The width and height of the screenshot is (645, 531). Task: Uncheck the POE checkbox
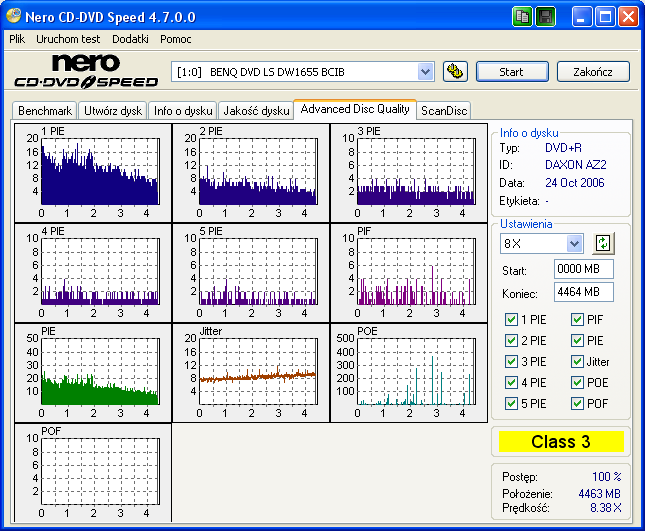pyautogui.click(x=577, y=383)
